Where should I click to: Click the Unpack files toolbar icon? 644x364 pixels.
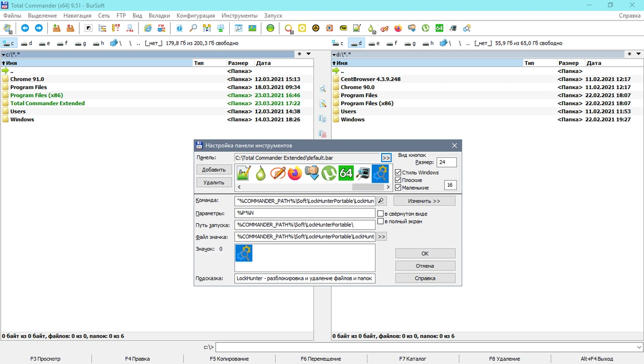click(70, 28)
